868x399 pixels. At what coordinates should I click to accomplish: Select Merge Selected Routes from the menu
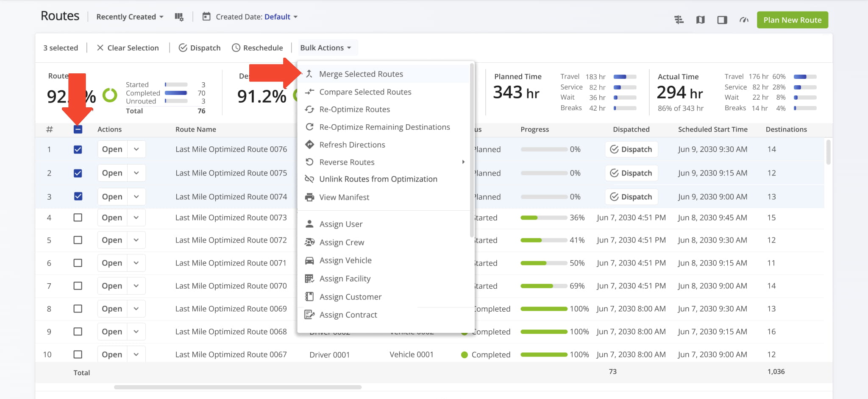point(361,74)
